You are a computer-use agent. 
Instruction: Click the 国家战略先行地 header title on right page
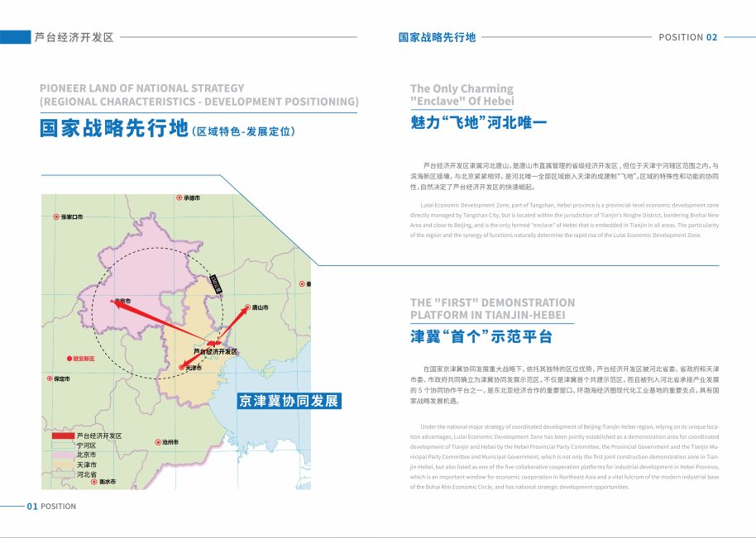pyautogui.click(x=437, y=37)
